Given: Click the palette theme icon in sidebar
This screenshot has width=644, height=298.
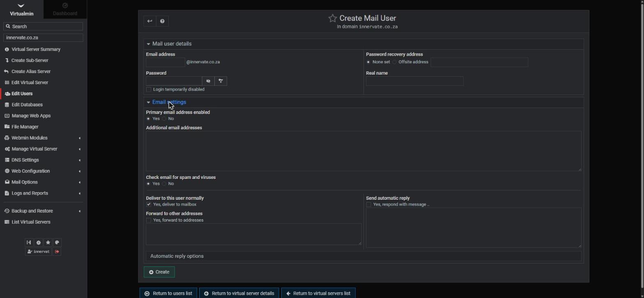Looking at the screenshot, I should click(57, 242).
